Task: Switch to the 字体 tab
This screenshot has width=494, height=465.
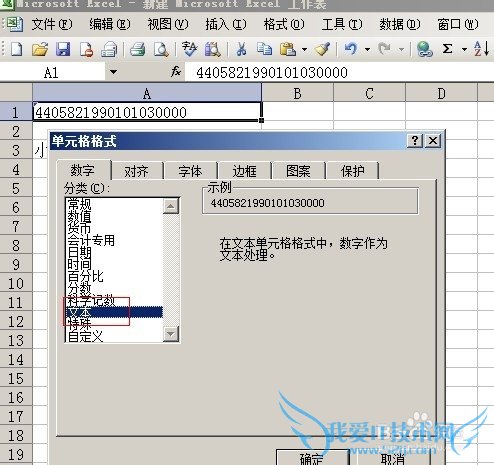Action: (x=190, y=171)
